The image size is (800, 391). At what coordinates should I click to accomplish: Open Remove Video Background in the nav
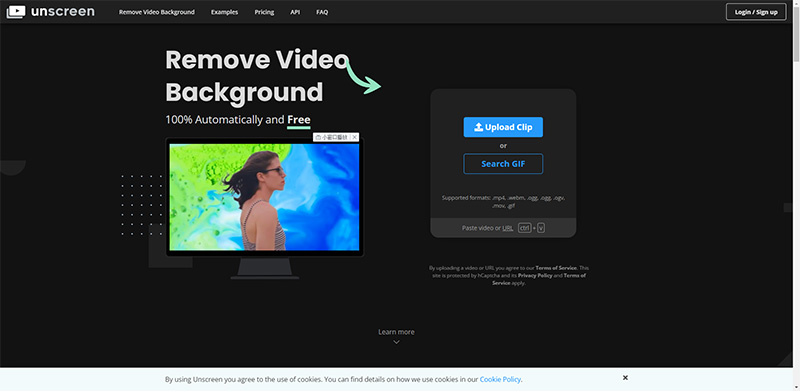157,12
